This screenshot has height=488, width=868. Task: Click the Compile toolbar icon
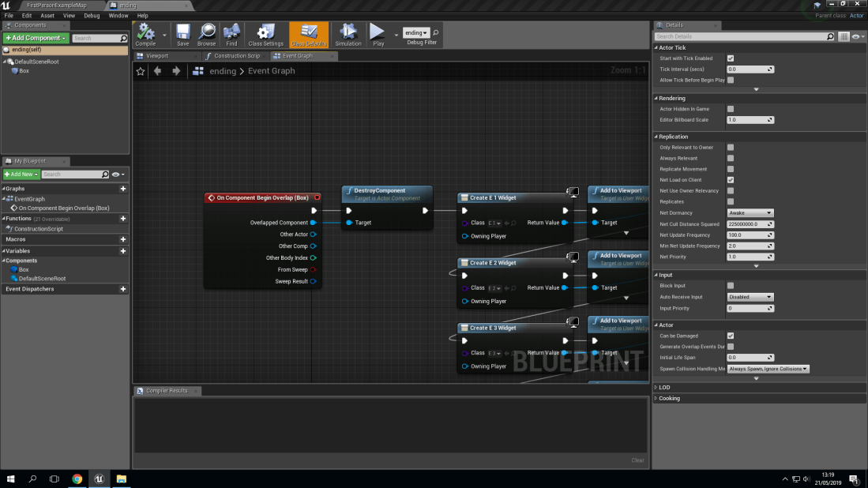click(145, 33)
